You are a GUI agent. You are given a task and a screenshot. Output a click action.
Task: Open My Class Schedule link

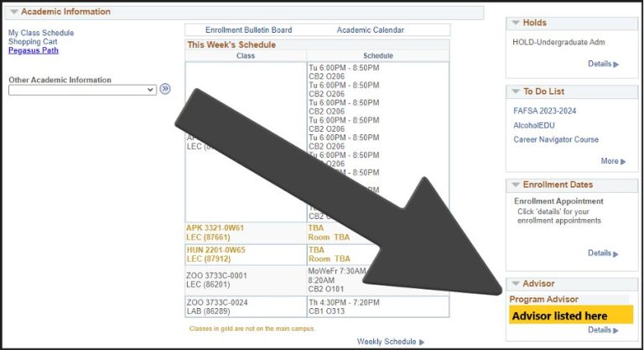[41, 33]
